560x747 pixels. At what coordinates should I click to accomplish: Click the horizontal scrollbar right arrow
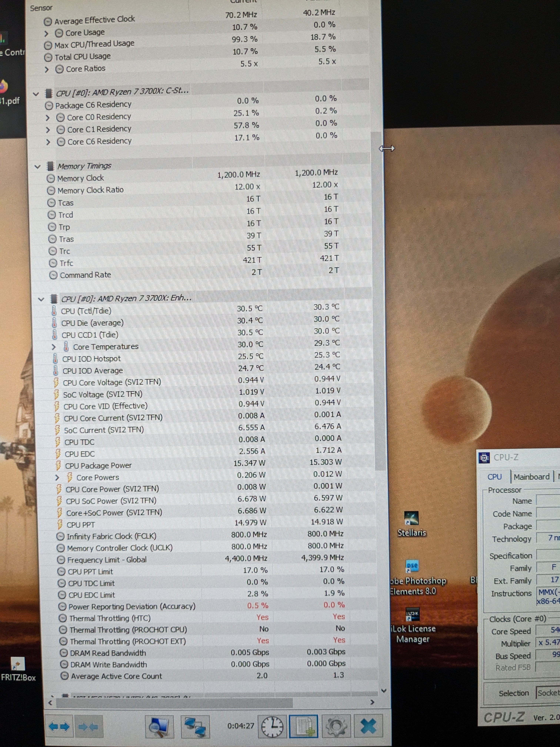click(372, 702)
